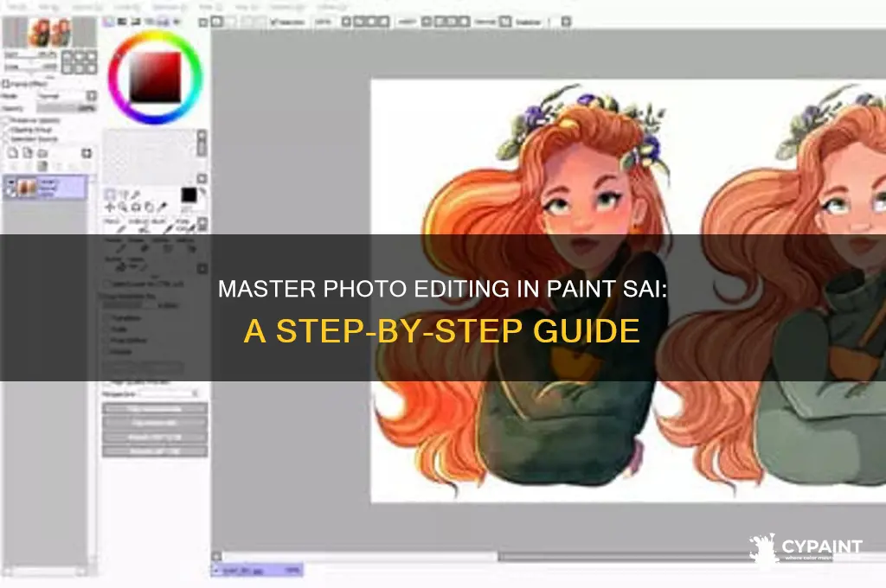
Task: Select the Zoom magnifier tool
Action: point(123,208)
